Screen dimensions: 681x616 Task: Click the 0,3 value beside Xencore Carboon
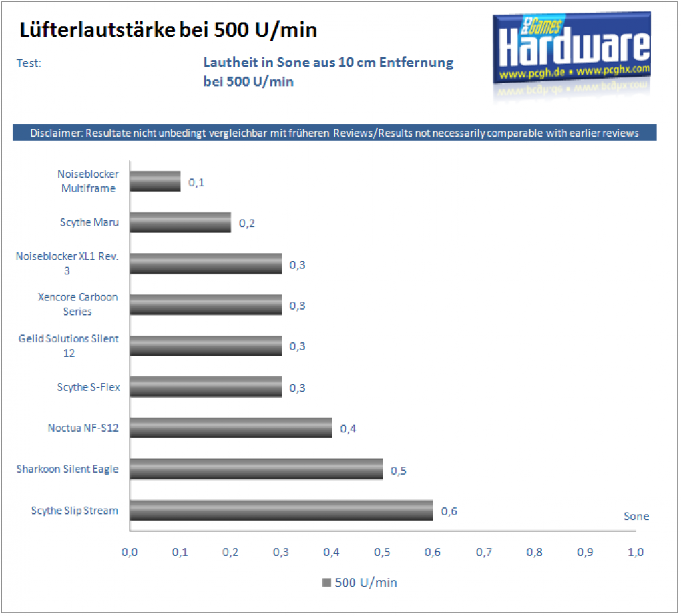pos(298,306)
